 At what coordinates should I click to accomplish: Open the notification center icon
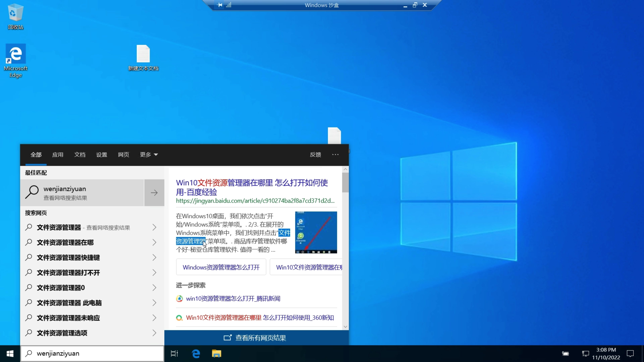(630, 353)
